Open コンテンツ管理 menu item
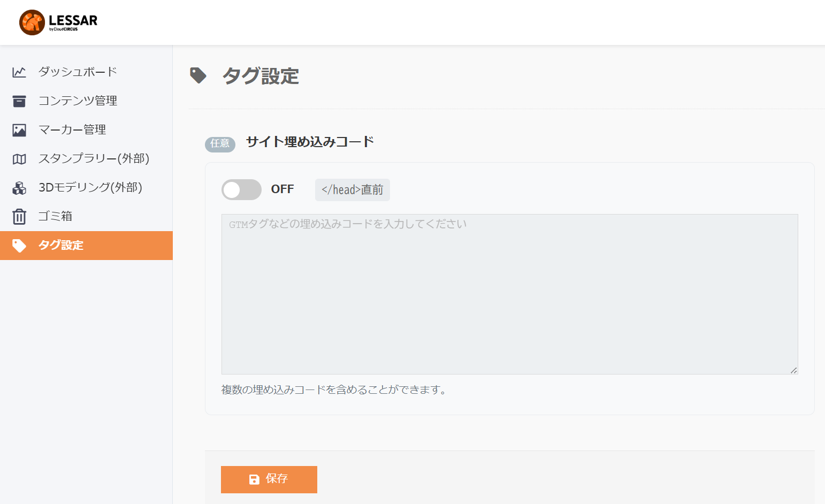825x504 pixels. [x=86, y=101]
